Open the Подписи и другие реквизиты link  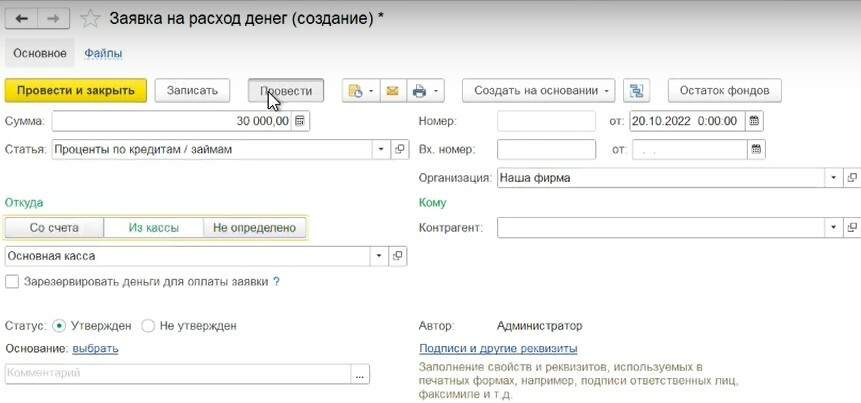coord(498,348)
